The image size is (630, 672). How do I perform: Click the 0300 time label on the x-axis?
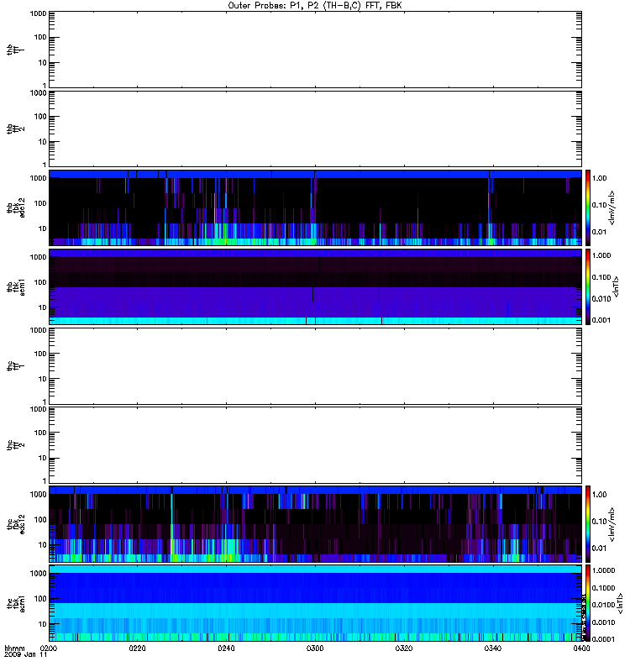coord(315,648)
